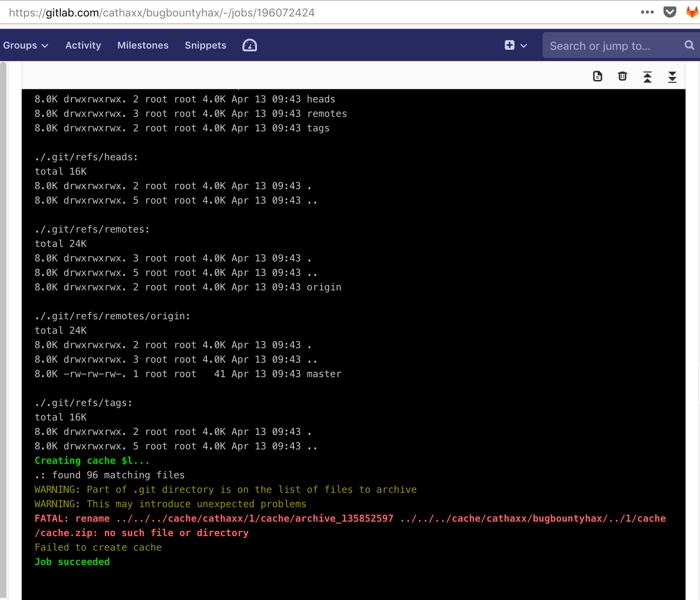Open the gauge dashboard icon in navbar
Screen dimensions: 700x600
click(x=249, y=45)
